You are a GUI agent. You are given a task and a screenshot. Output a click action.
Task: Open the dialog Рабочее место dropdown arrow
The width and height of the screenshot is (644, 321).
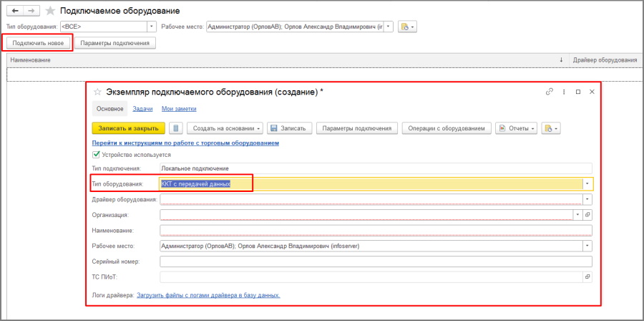click(x=587, y=246)
